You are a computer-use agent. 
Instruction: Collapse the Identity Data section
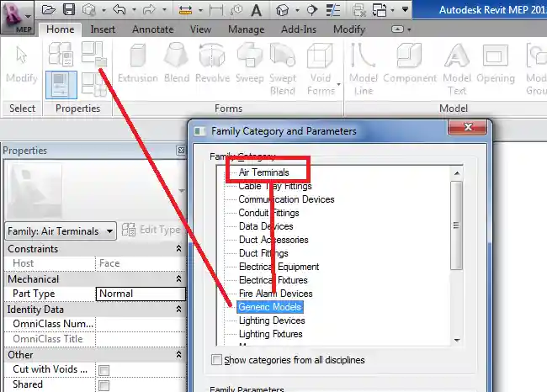(x=178, y=310)
